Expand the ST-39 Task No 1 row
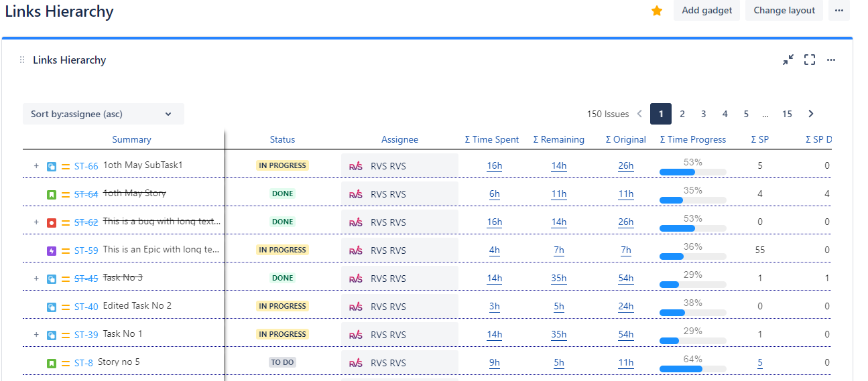The height and width of the screenshot is (381, 868). click(x=36, y=334)
